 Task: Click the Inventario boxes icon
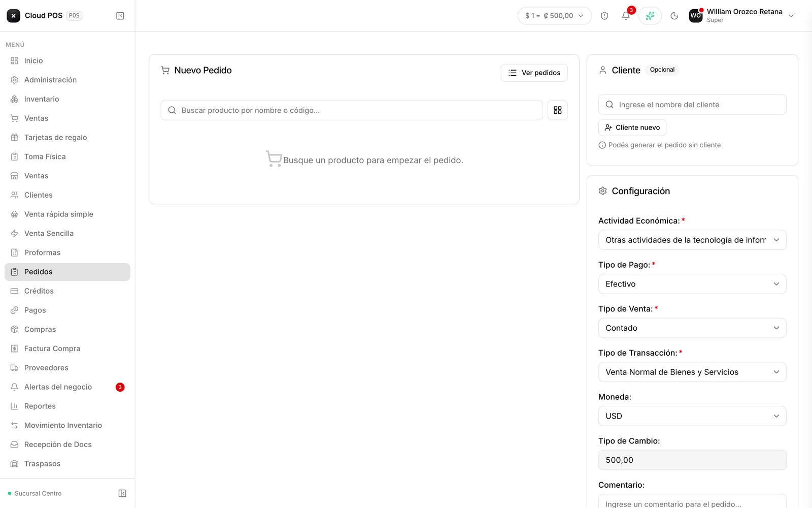point(14,100)
